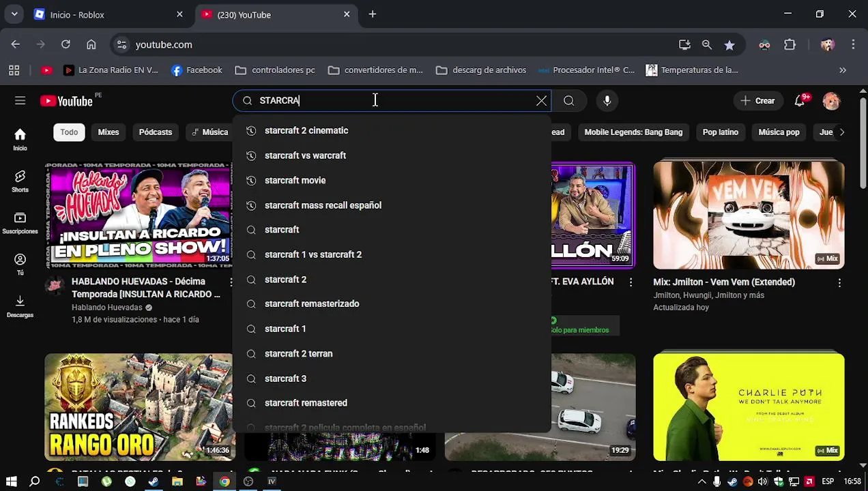Open the browser home page
Viewport: 868px width, 491px height.
coord(91,44)
